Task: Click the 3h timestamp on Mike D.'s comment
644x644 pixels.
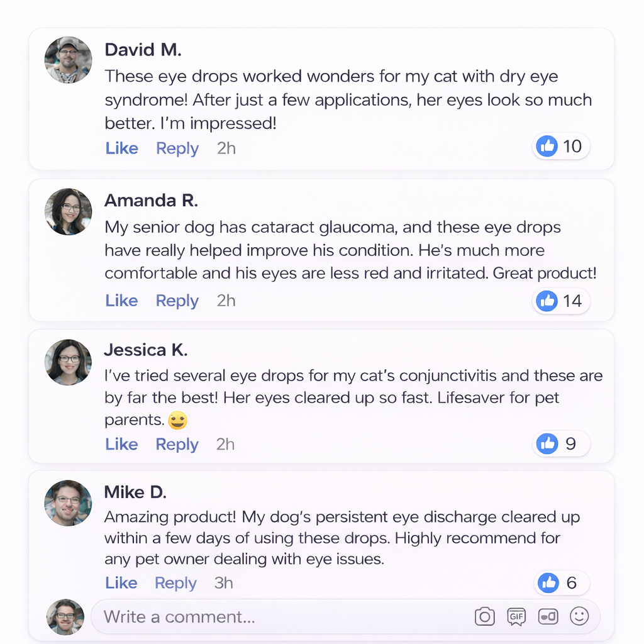Action: coord(224,584)
